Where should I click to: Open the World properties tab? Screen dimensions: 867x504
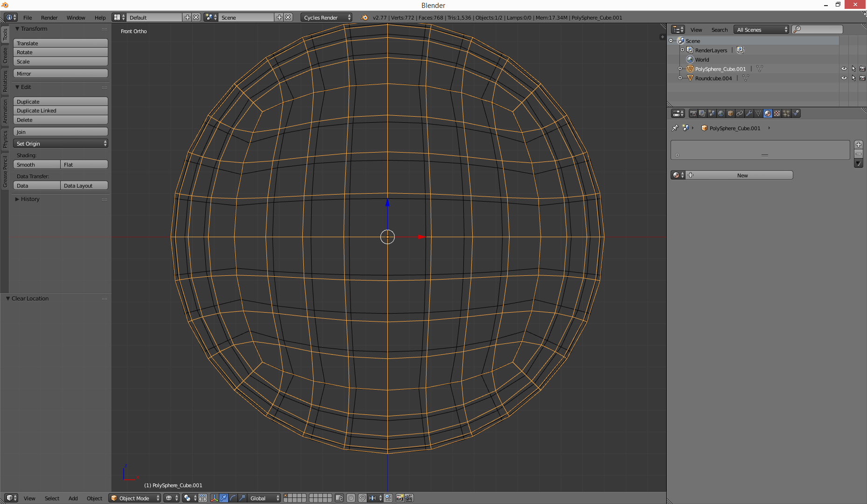pos(721,113)
